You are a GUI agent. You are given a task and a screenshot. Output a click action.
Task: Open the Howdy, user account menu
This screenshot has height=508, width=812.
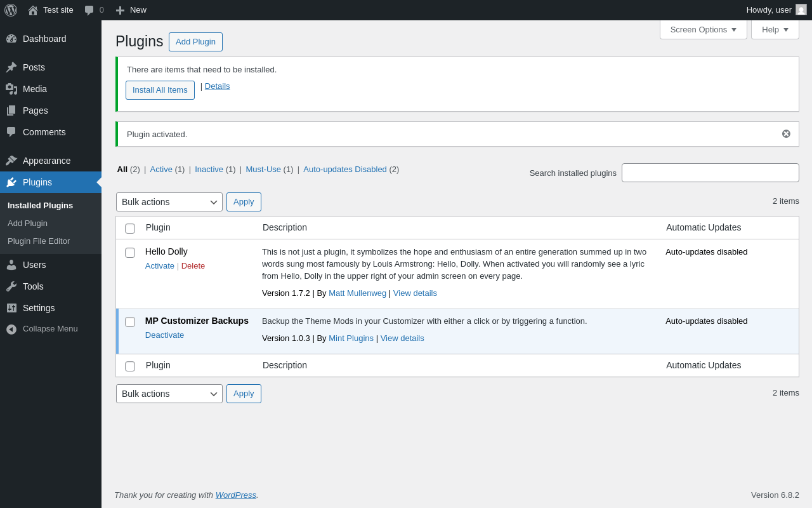click(x=776, y=10)
